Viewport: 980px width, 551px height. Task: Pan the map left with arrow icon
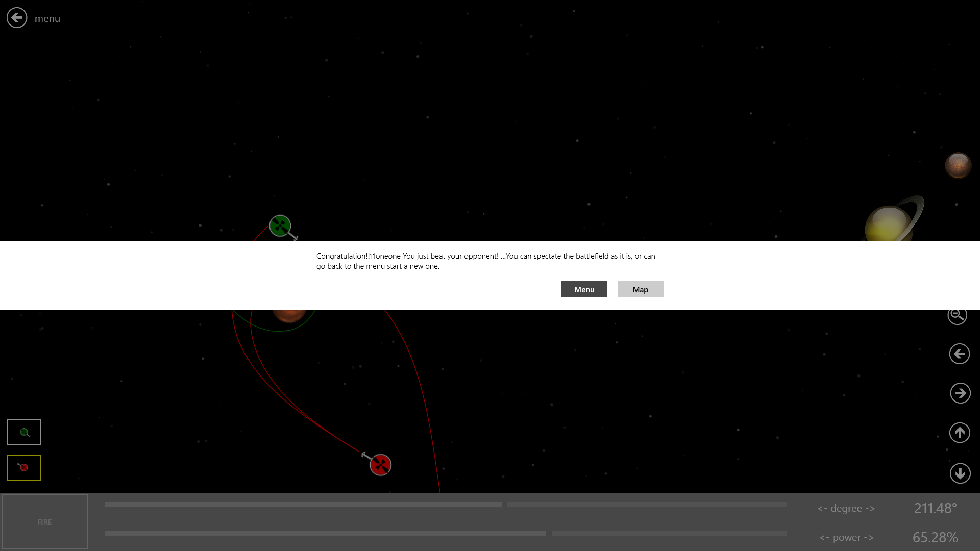tap(960, 354)
